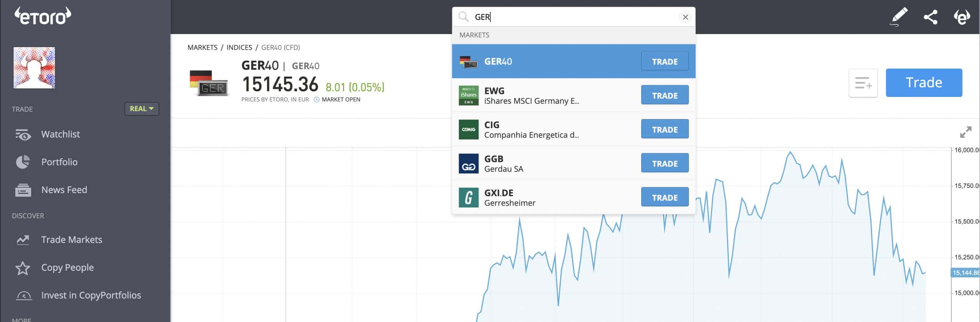Click INDICES breadcrumb link
980x322 pixels.
tap(239, 47)
